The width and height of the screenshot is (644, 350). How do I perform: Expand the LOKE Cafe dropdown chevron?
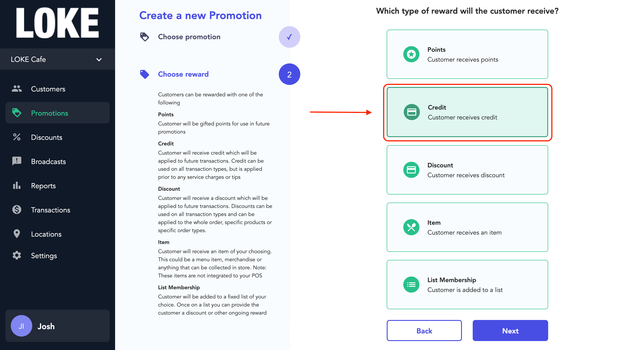pos(99,60)
